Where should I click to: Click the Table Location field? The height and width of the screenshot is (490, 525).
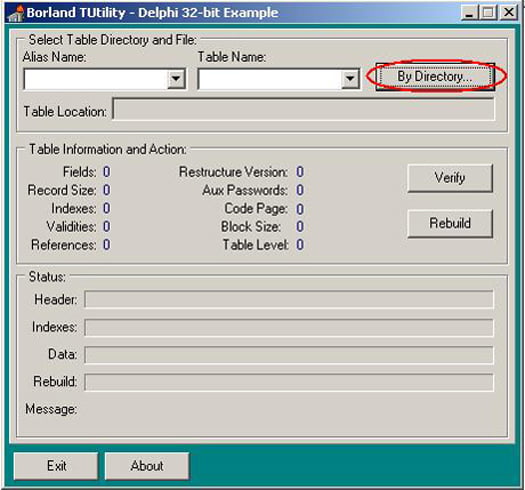pos(303,109)
